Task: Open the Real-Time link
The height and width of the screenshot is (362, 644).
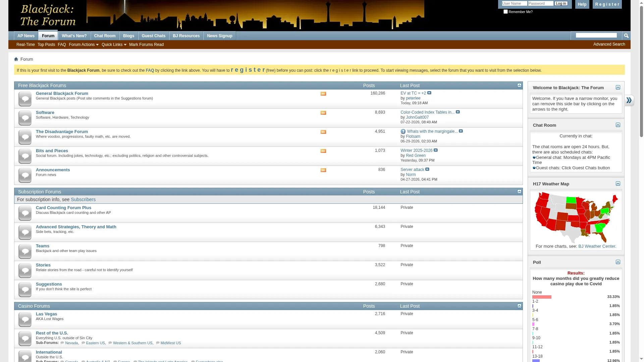Action: [25, 45]
